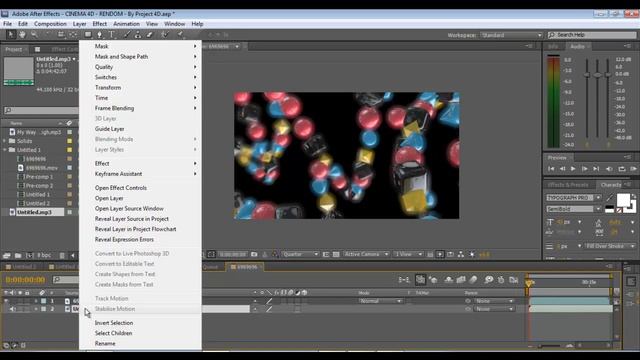Click the new folder icon in Project panel
The height and width of the screenshot is (360, 640).
point(18,256)
